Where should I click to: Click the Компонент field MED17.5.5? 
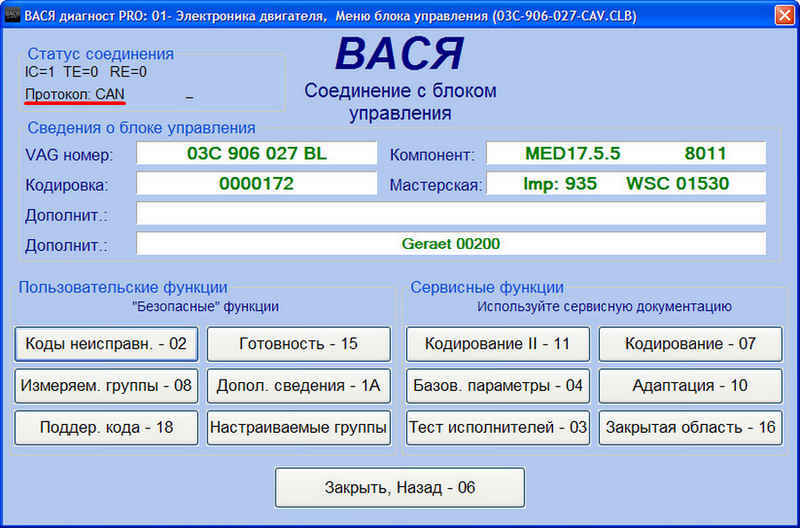click(x=626, y=154)
